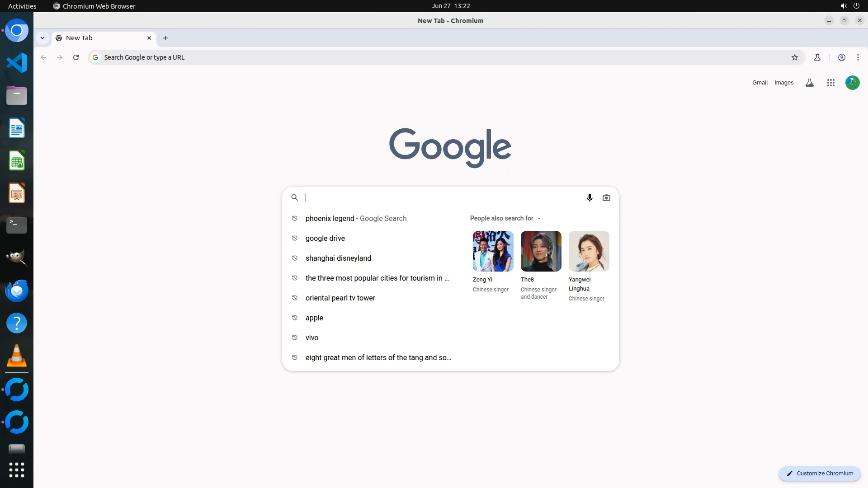Open the tab search dropdown arrow
The image size is (868, 488).
click(x=42, y=38)
